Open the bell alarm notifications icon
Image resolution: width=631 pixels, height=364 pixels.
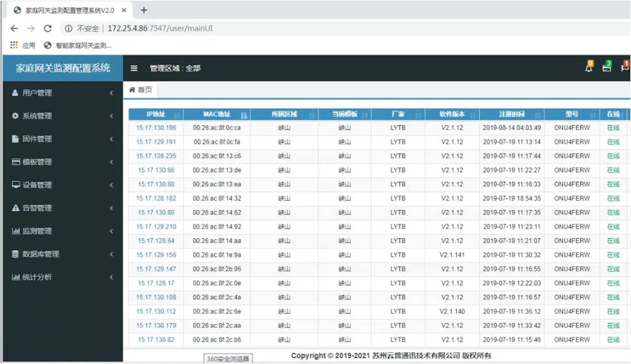coord(589,67)
